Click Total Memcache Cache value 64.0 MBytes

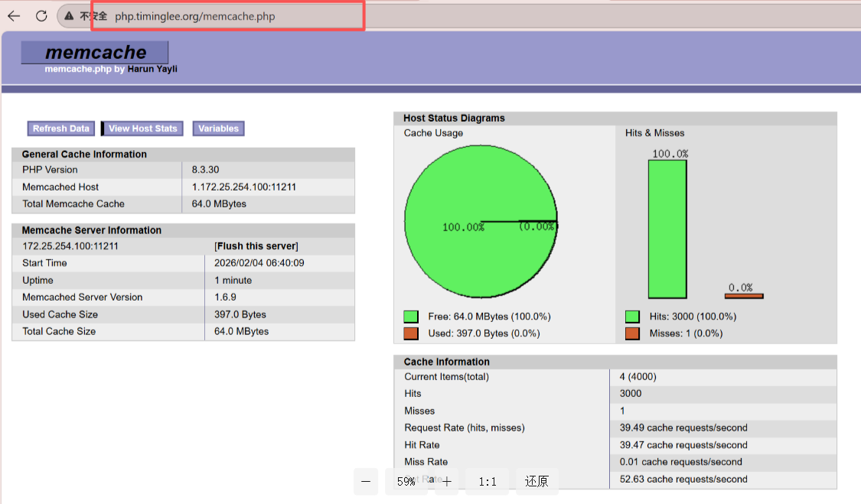[x=219, y=203]
